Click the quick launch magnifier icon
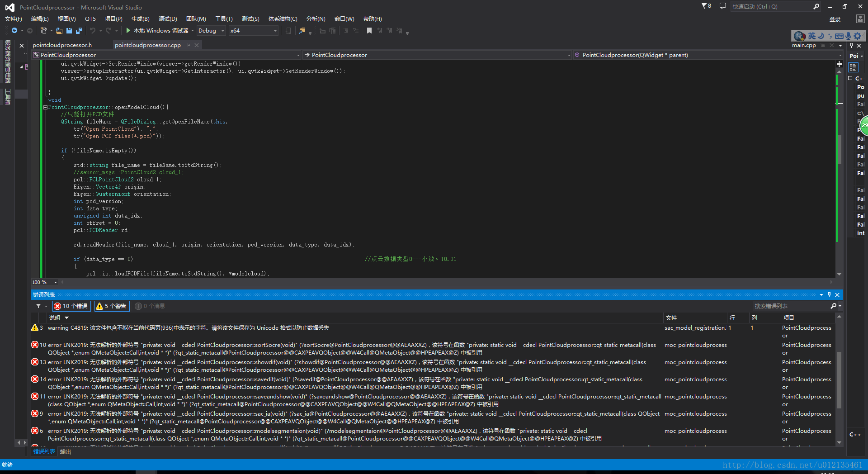 click(816, 6)
